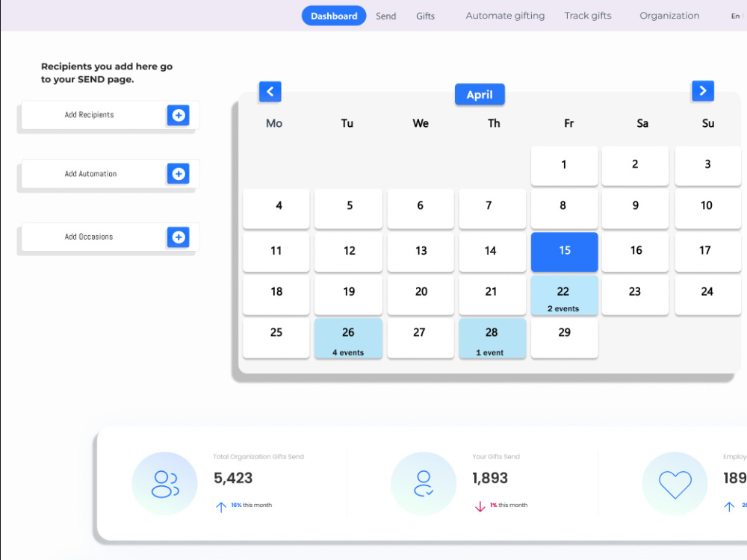Select April 3 on calendar

click(708, 166)
